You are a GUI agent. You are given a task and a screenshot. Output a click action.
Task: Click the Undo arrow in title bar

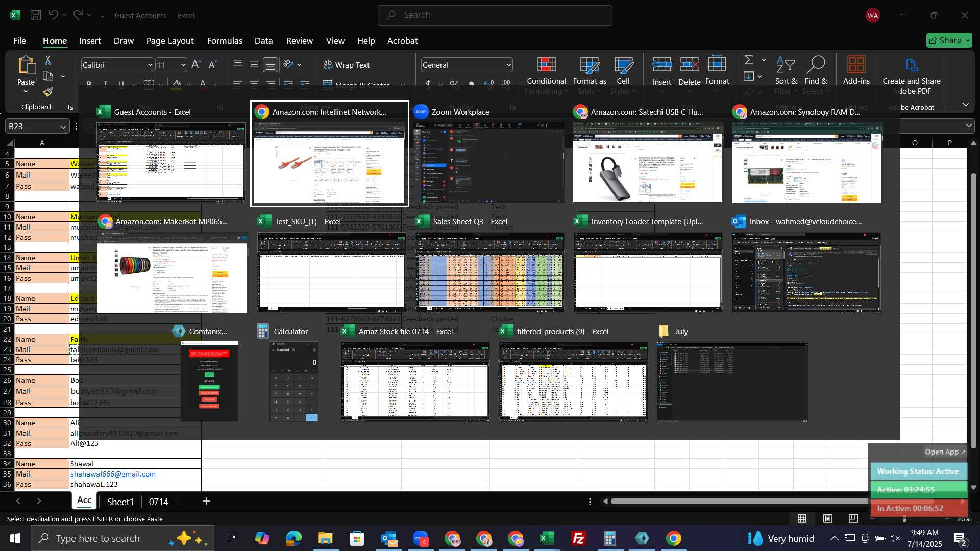53,15
